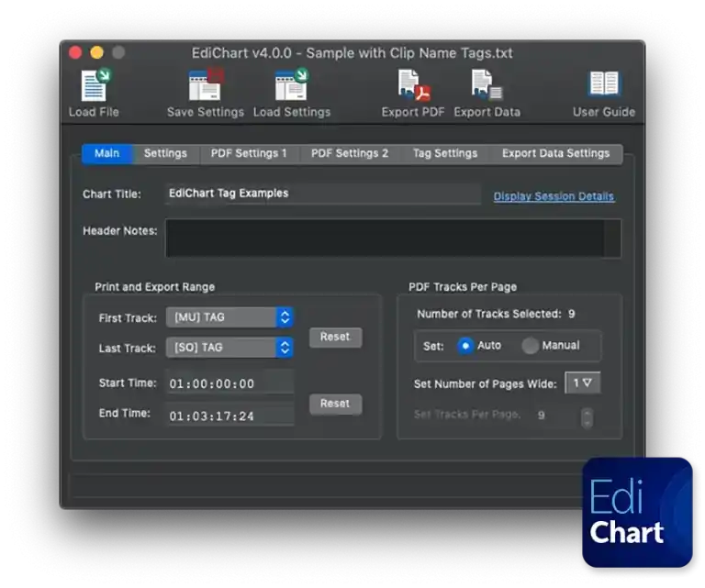
Task: Click the Start Time field
Action: coord(230,383)
